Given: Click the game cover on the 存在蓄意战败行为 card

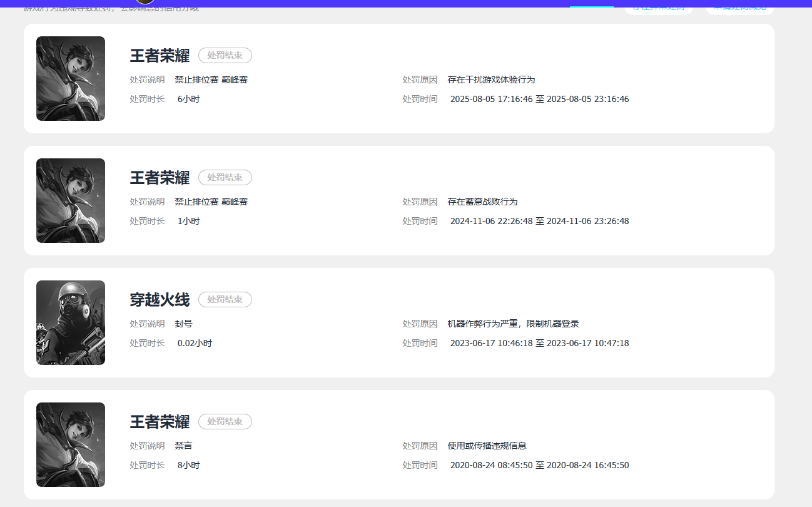Looking at the screenshot, I should 71,200.
